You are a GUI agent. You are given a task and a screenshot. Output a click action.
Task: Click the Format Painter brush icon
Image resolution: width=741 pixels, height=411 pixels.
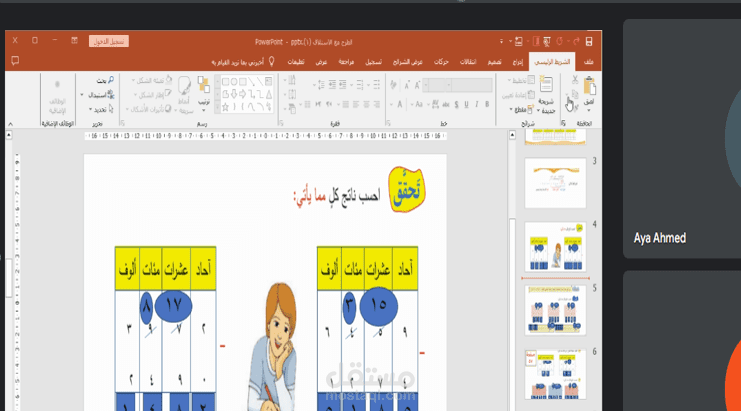click(575, 108)
